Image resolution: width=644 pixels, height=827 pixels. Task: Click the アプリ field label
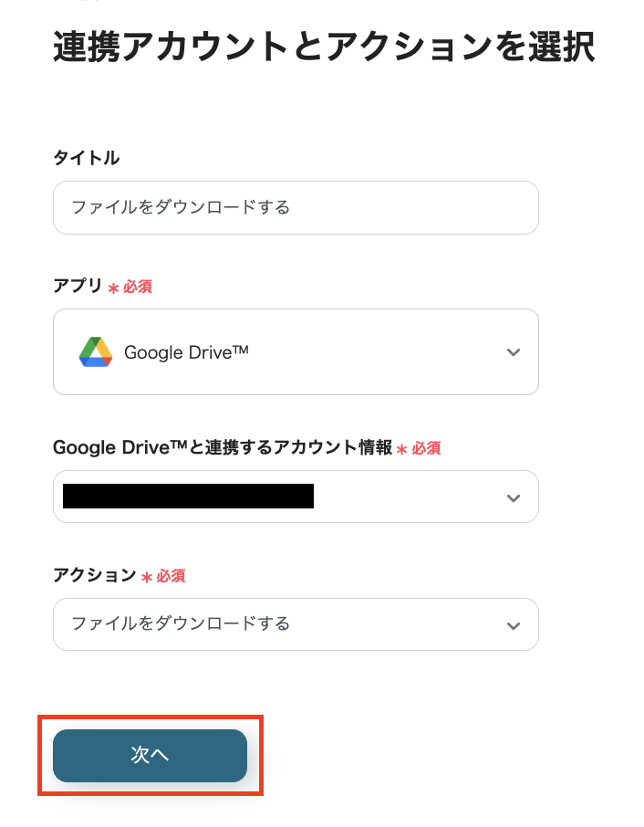coord(78,286)
